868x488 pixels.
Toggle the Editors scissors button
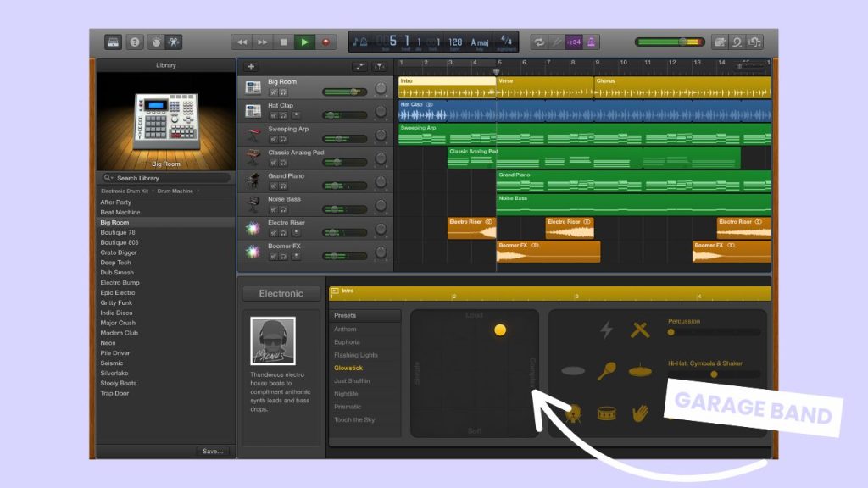[x=173, y=42]
